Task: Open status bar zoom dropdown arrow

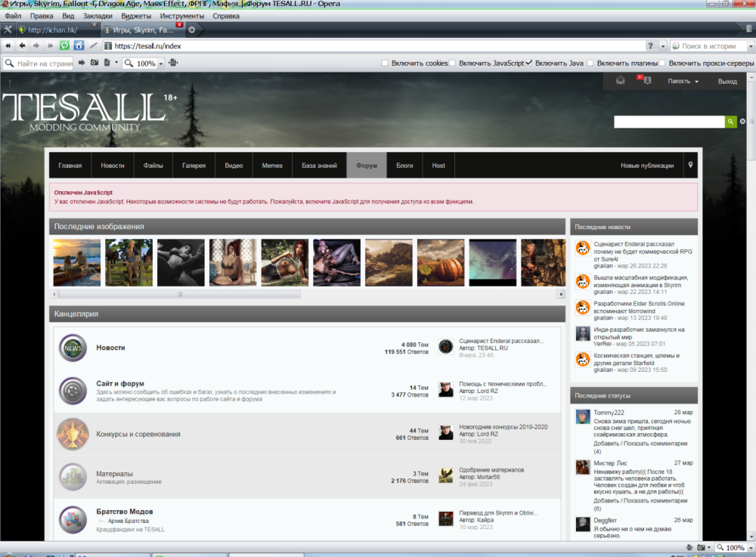Action: [751, 548]
